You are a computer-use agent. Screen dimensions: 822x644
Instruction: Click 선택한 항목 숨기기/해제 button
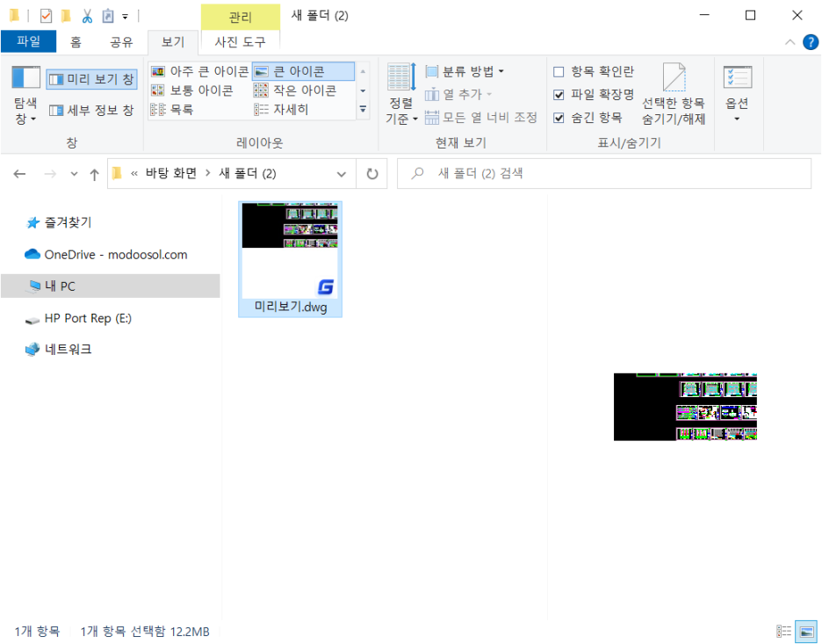coord(674,94)
